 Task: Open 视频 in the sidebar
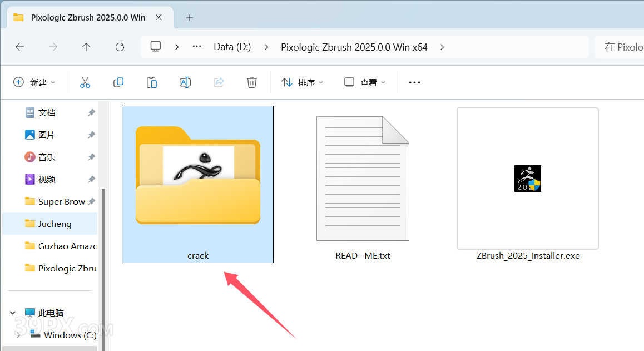[x=47, y=179]
